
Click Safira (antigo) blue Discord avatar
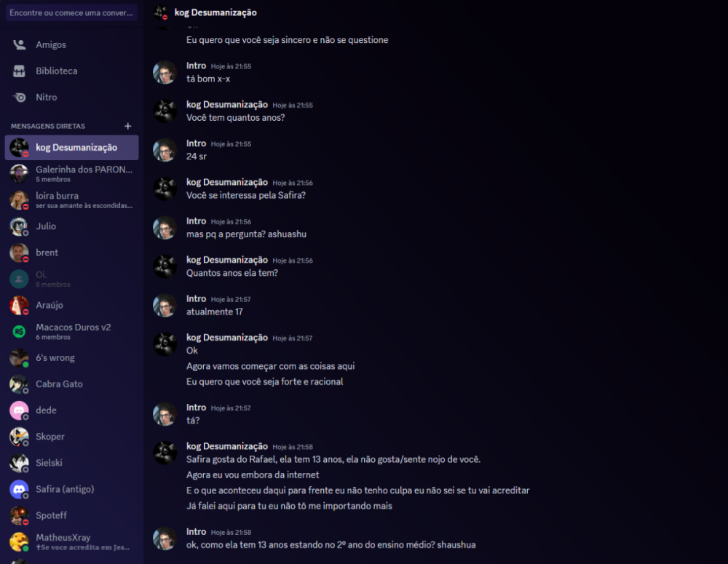click(19, 489)
